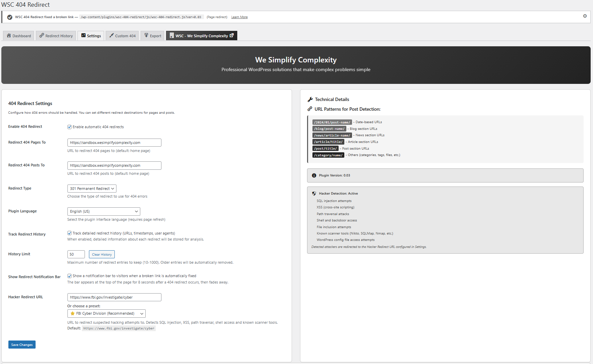593x364 pixels.
Task: Click the info icon next to Plugin Version
Action: (314, 175)
